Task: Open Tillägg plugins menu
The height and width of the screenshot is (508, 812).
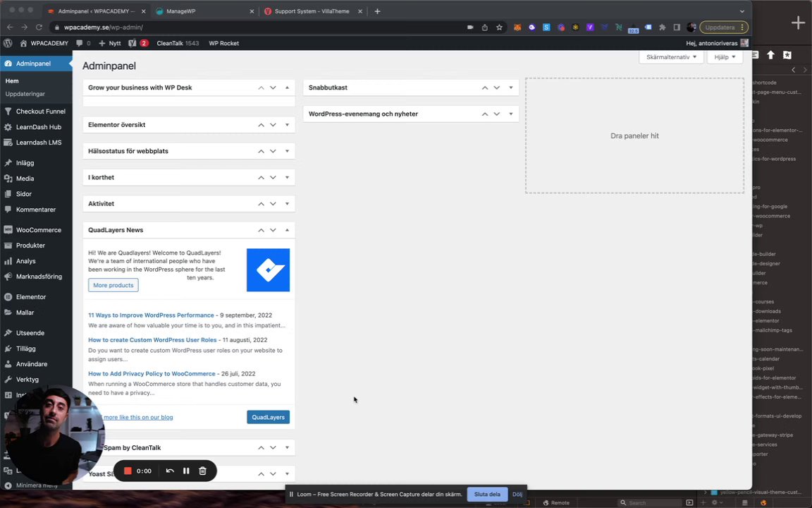Action: click(36, 349)
